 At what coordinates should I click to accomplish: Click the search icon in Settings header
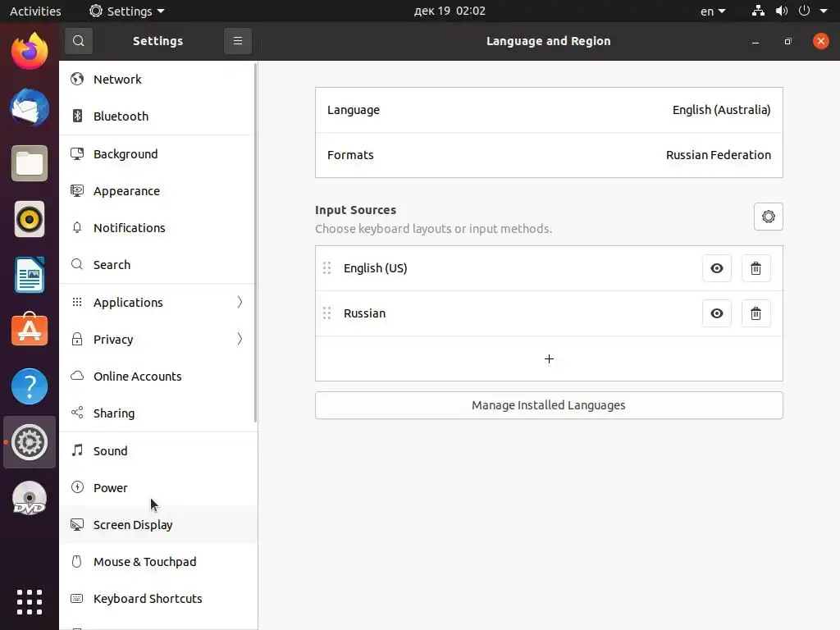point(78,41)
